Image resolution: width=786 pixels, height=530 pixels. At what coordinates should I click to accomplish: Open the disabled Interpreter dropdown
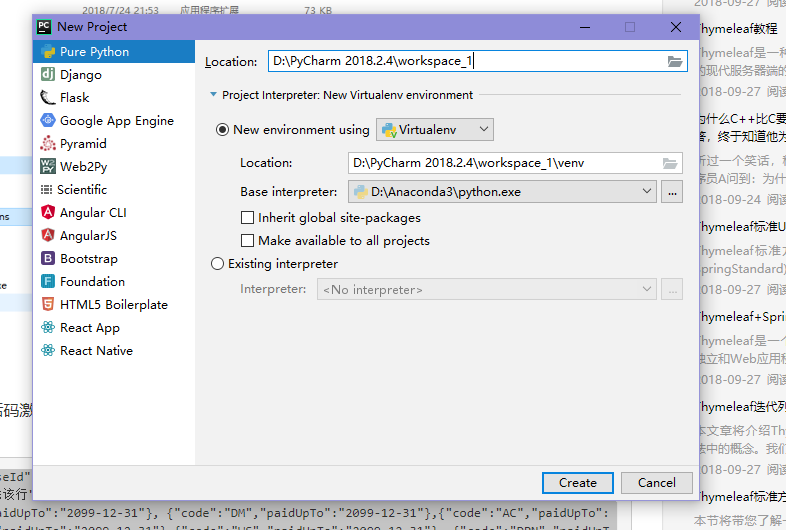pos(486,290)
